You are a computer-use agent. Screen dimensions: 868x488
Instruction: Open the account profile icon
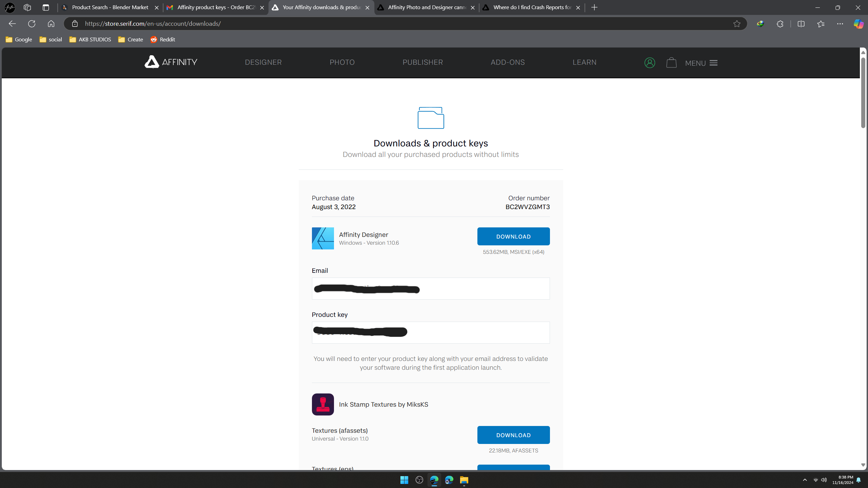coord(650,63)
